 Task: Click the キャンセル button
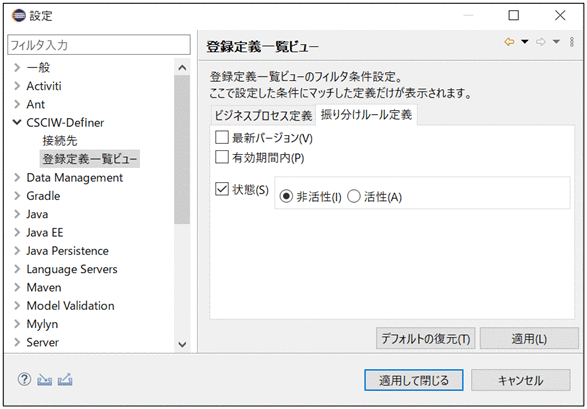[x=521, y=380]
